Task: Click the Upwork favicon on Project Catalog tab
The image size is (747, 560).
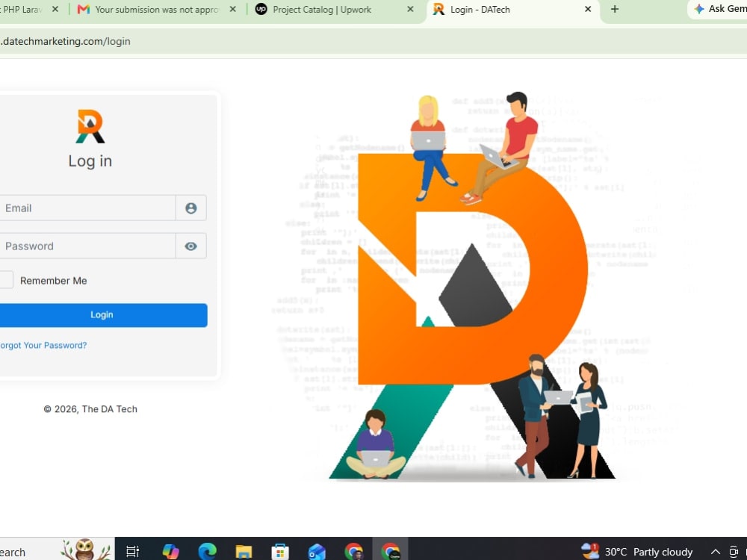Action: (261, 9)
